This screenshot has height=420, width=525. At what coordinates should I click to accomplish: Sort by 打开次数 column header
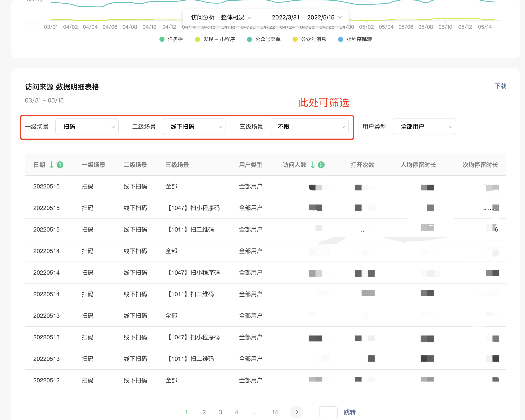[362, 165]
